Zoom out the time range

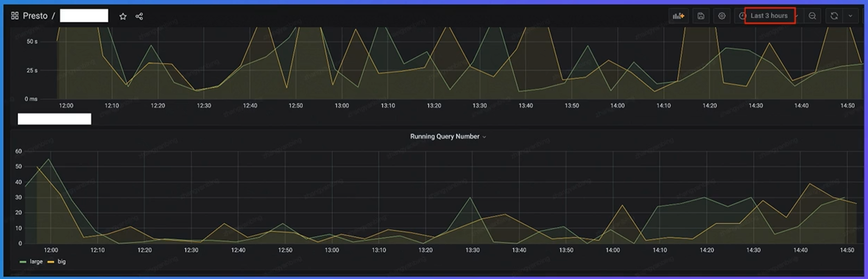pyautogui.click(x=812, y=16)
